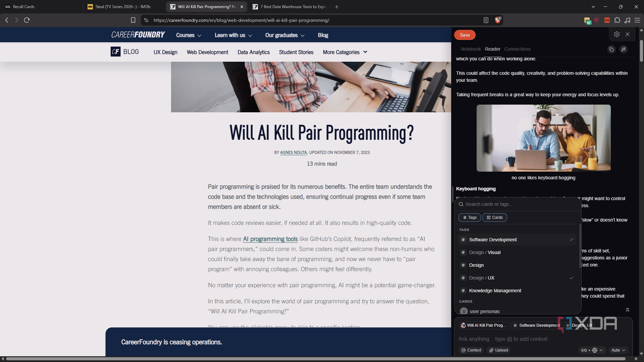644x362 pixels.
Task: Open the browser extensions puzzle icon
Action: [617, 20]
